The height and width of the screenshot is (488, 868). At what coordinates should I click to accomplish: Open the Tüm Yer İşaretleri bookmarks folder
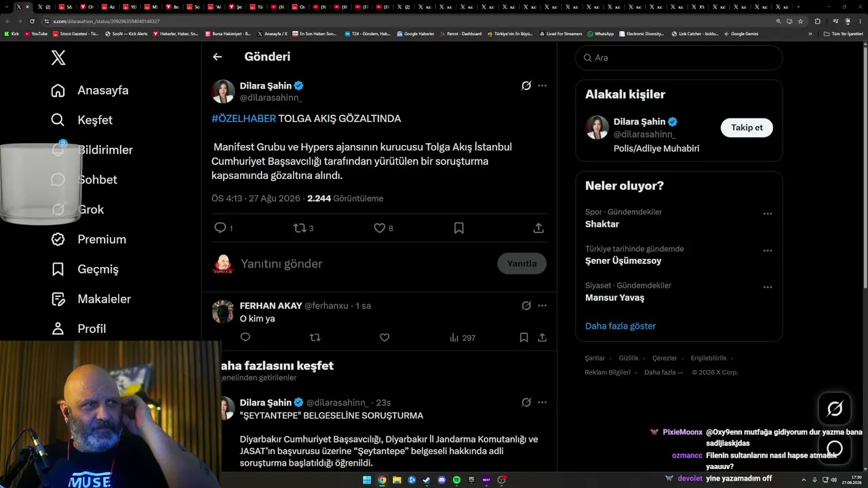[844, 33]
